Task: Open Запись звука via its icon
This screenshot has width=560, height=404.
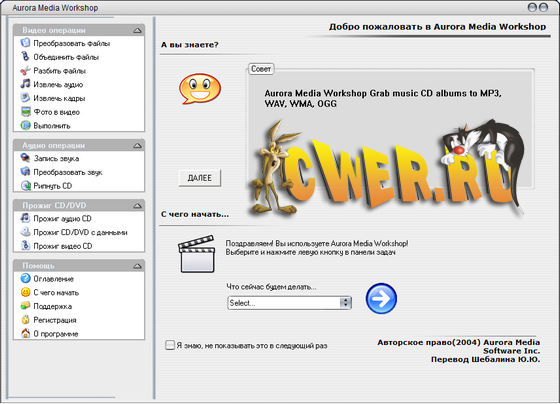Action: click(25, 158)
